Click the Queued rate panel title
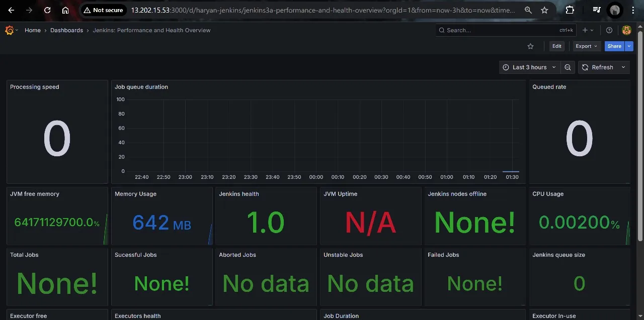This screenshot has width=644, height=320. pyautogui.click(x=549, y=87)
